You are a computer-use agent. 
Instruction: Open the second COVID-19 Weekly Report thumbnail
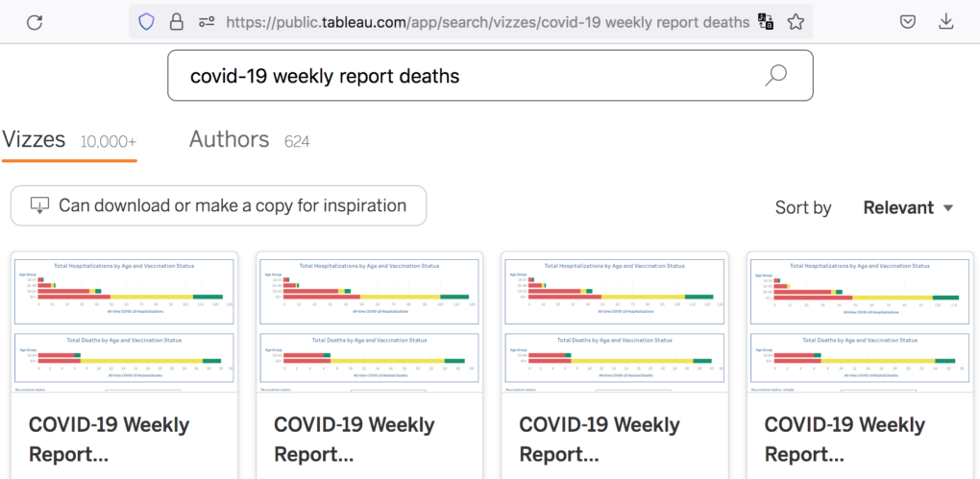(369, 323)
